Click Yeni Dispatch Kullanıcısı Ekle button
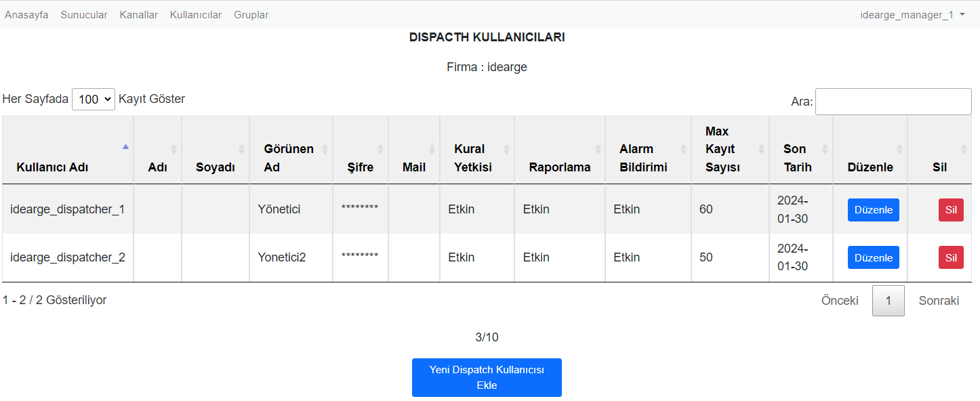Screen dimensions: 980x401 coord(487,377)
